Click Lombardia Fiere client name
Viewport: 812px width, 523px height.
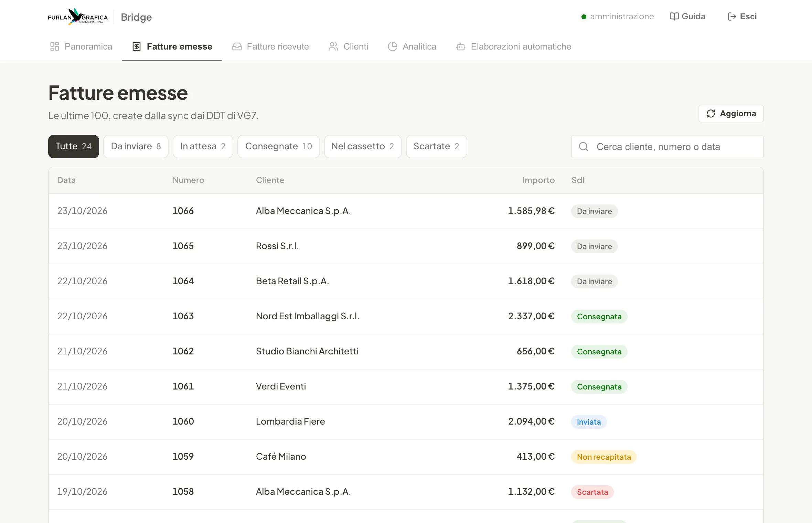[290, 421]
